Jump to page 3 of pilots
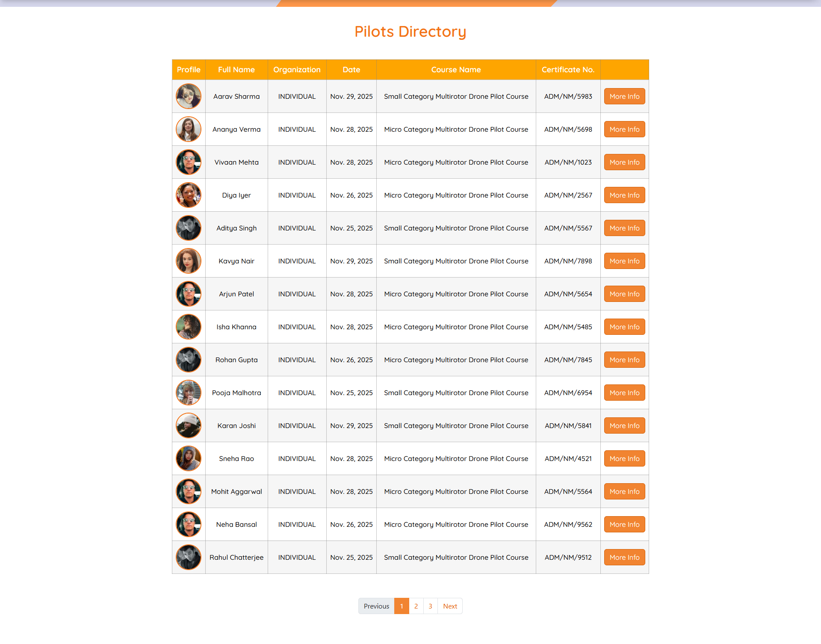This screenshot has height=644, width=821. [x=430, y=606]
